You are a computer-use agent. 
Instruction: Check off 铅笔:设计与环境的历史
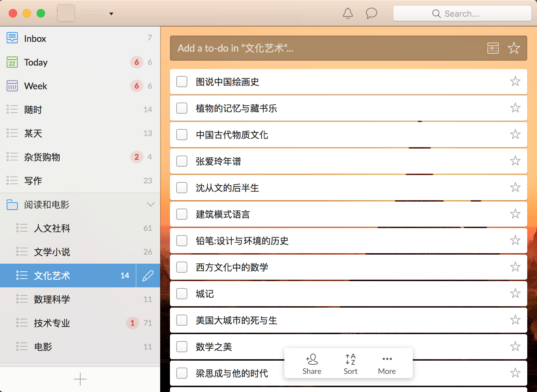pos(182,241)
